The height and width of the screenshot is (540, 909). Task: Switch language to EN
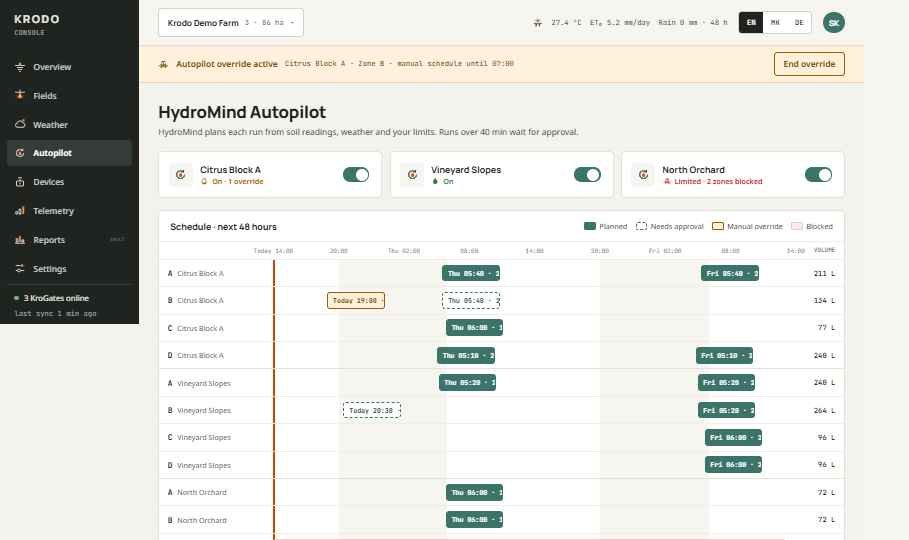click(751, 23)
